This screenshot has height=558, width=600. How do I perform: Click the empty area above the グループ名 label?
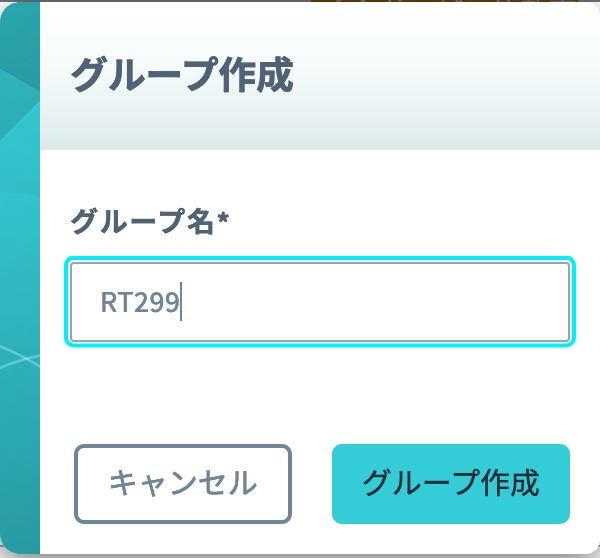point(320,178)
